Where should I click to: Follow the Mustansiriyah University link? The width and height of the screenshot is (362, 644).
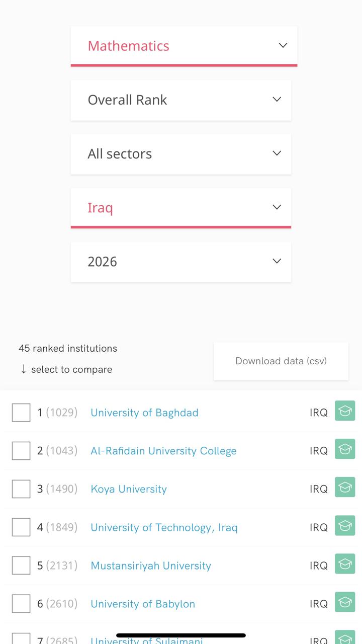[x=150, y=566]
